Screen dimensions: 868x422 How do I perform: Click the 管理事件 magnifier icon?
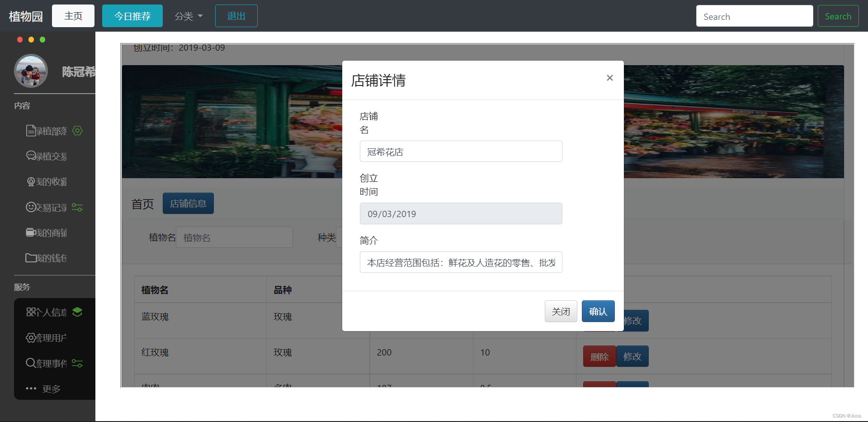point(30,363)
